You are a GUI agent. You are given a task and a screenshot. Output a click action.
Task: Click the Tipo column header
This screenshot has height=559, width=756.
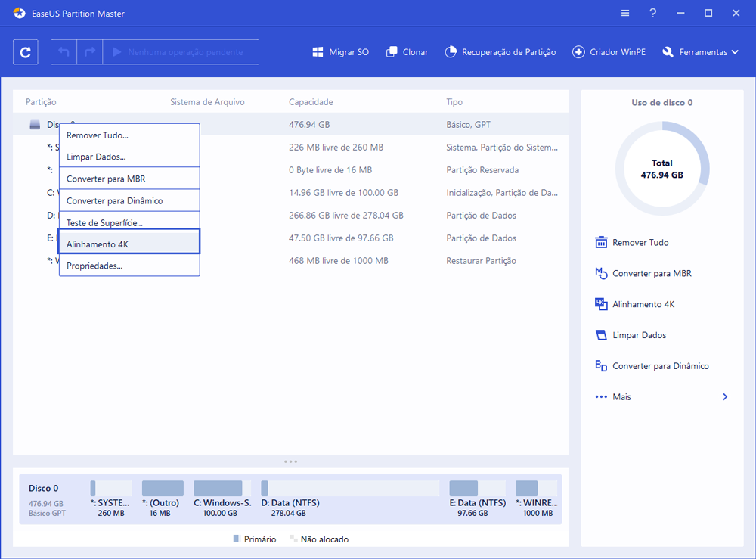point(454,102)
